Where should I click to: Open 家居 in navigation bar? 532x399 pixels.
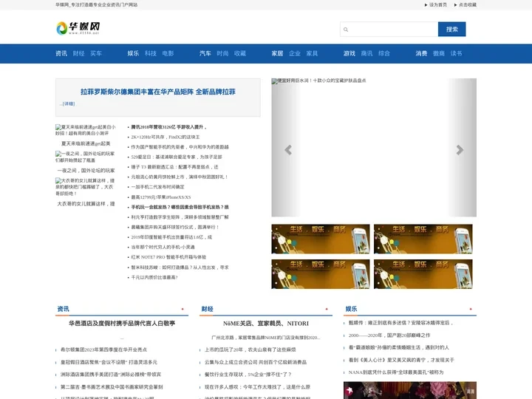pyautogui.click(x=277, y=53)
